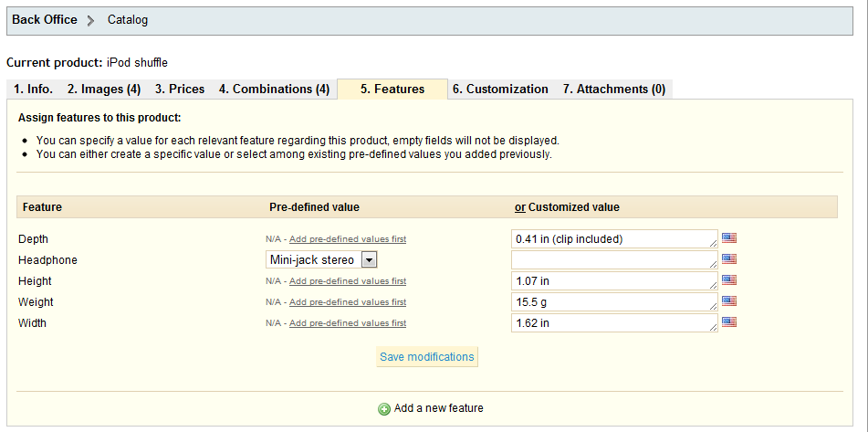
Task: Click the Add a new feature link
Action: (x=438, y=408)
